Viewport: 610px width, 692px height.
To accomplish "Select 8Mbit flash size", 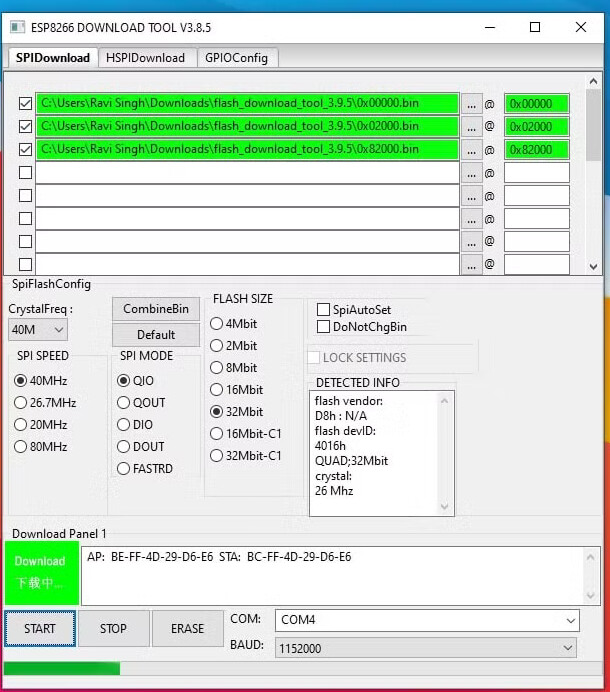I will point(216,368).
